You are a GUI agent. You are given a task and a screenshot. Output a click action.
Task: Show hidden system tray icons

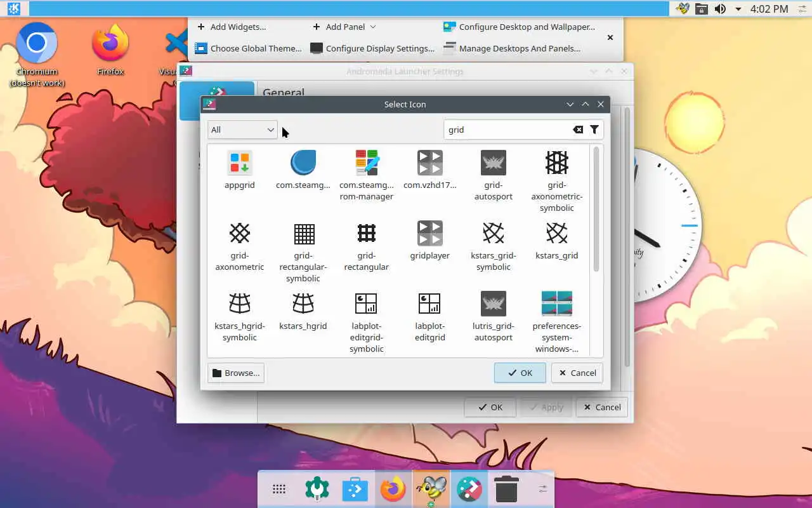pyautogui.click(x=738, y=9)
